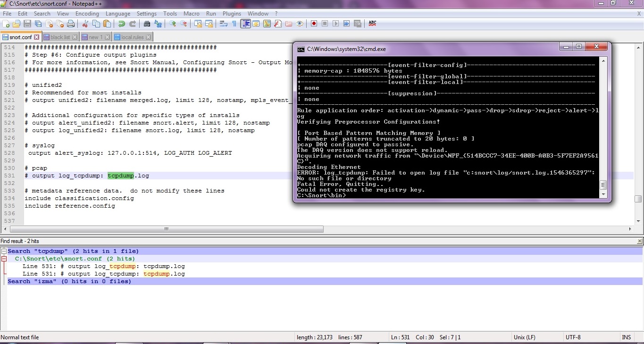Click the Zoom In magnifier icon

(173, 24)
